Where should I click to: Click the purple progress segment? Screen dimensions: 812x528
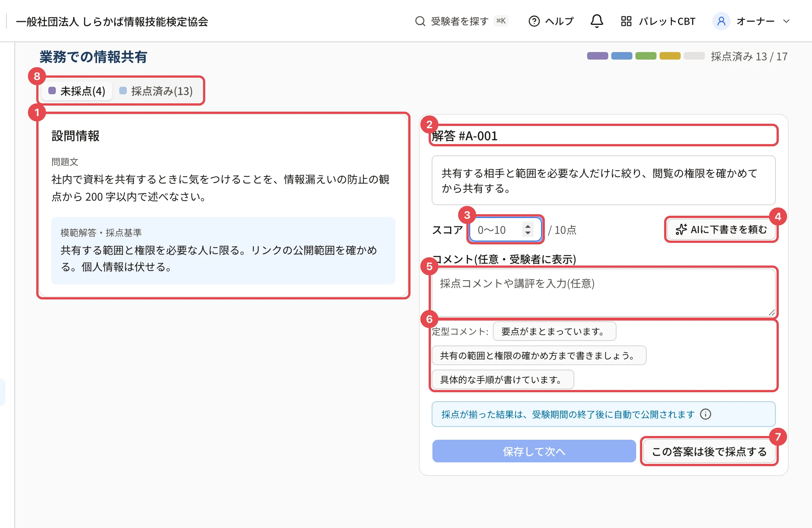click(598, 56)
